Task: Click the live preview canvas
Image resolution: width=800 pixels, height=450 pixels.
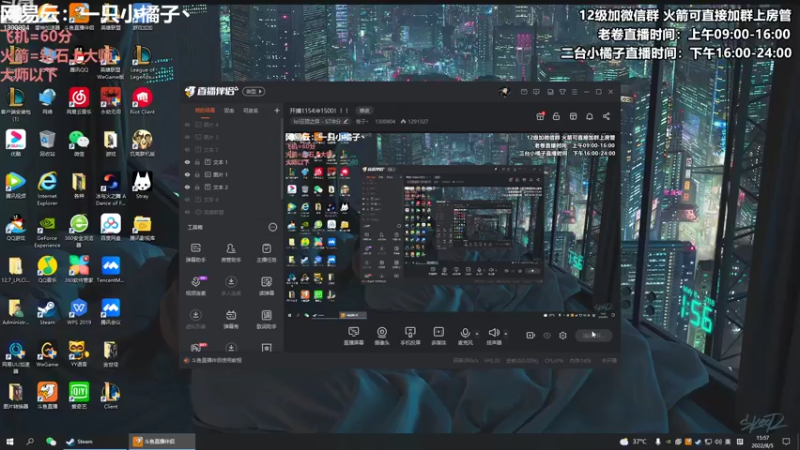Action: coord(451,226)
